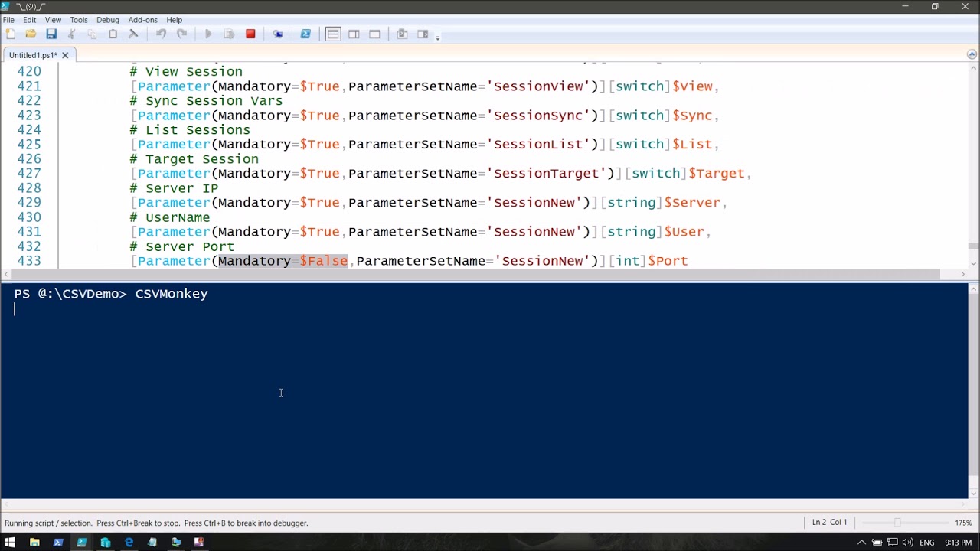Open the Help menu
The image size is (980, 551).
[175, 20]
